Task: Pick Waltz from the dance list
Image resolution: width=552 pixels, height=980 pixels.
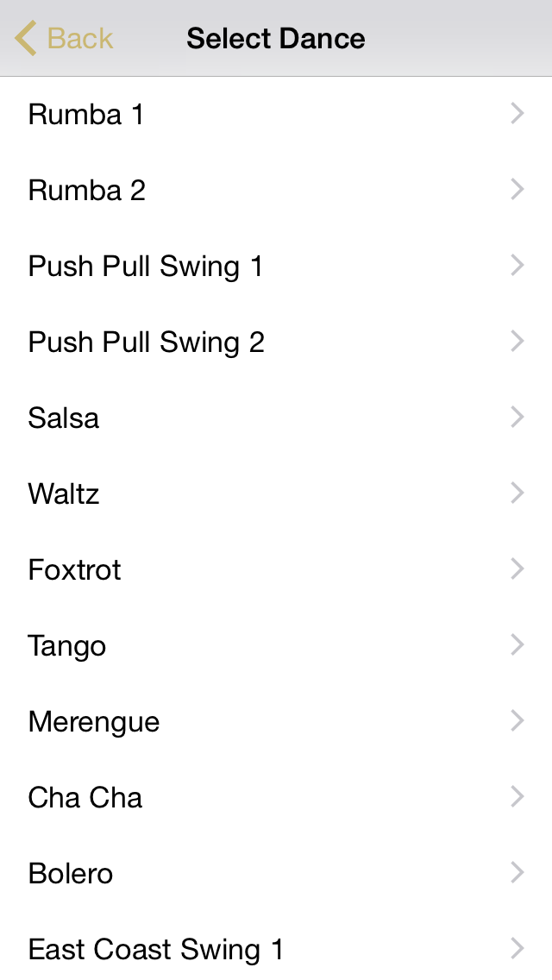Action: [x=276, y=493]
